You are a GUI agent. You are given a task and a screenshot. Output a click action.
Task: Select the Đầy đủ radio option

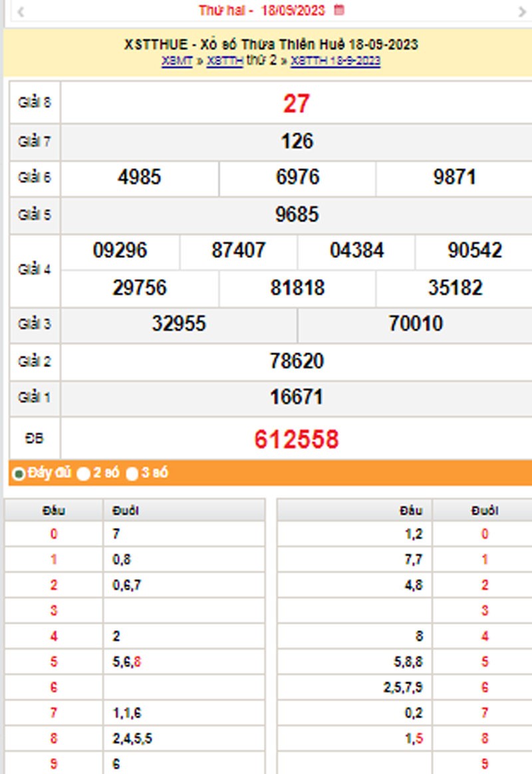click(x=20, y=474)
